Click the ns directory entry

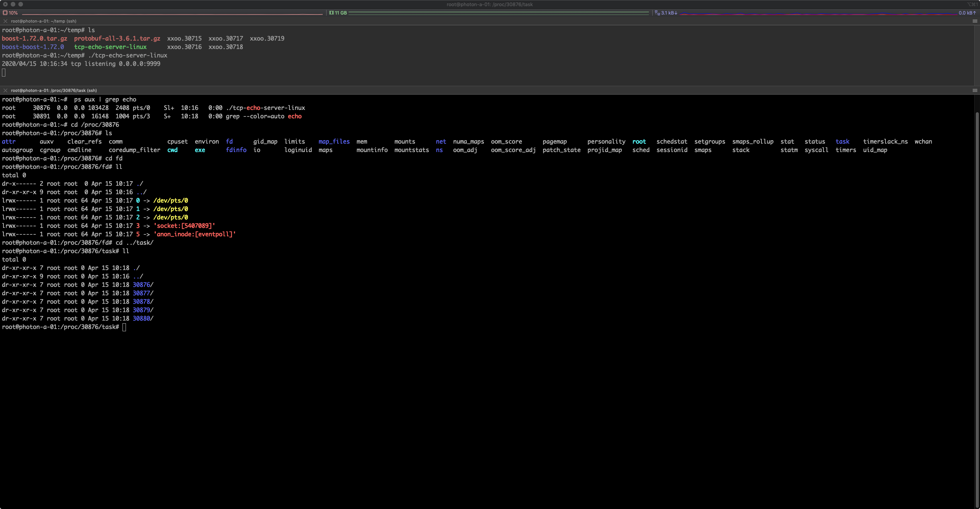tap(439, 150)
